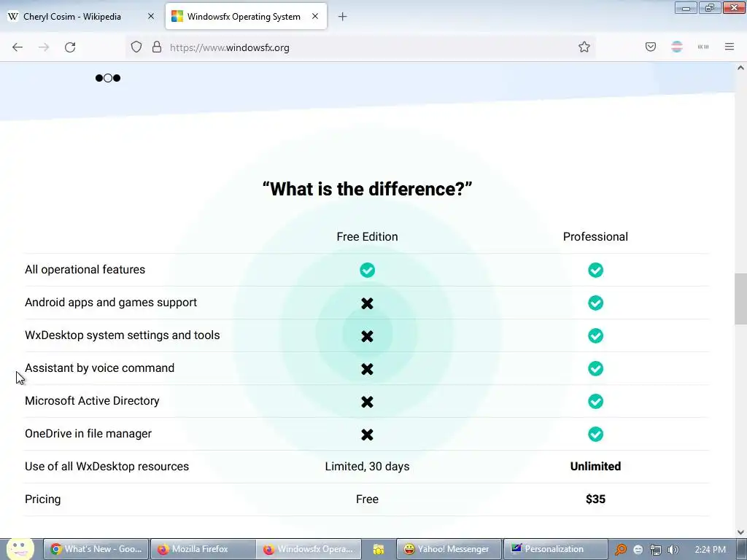Click the forward navigation arrow
747x560 pixels.
pos(44,47)
